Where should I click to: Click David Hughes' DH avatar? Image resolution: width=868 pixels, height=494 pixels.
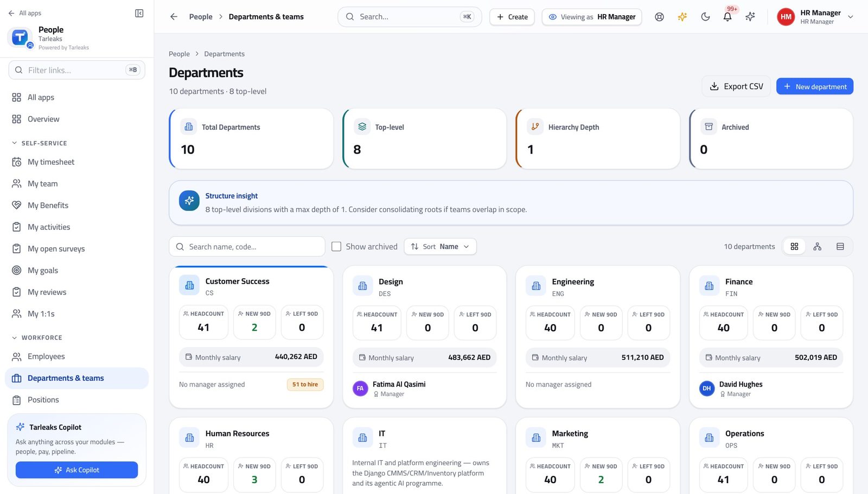click(x=707, y=388)
